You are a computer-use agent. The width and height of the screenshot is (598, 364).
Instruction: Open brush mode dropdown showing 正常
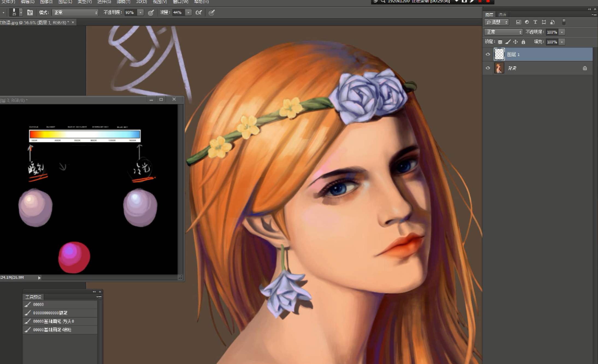75,13
